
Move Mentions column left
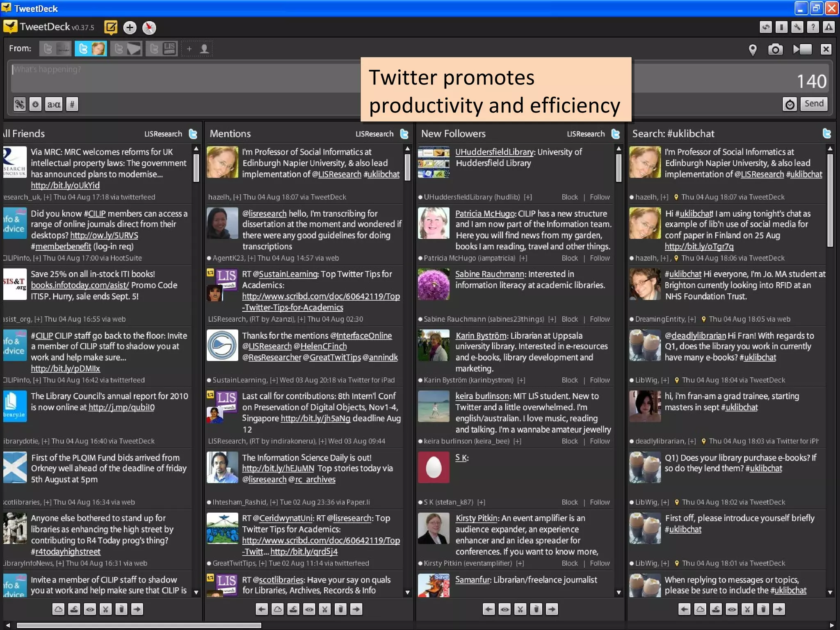[262, 609]
